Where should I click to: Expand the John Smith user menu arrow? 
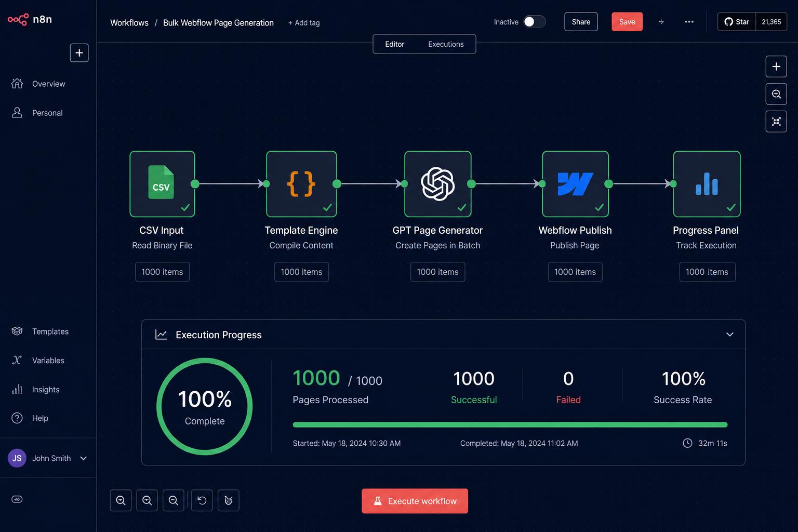point(83,458)
